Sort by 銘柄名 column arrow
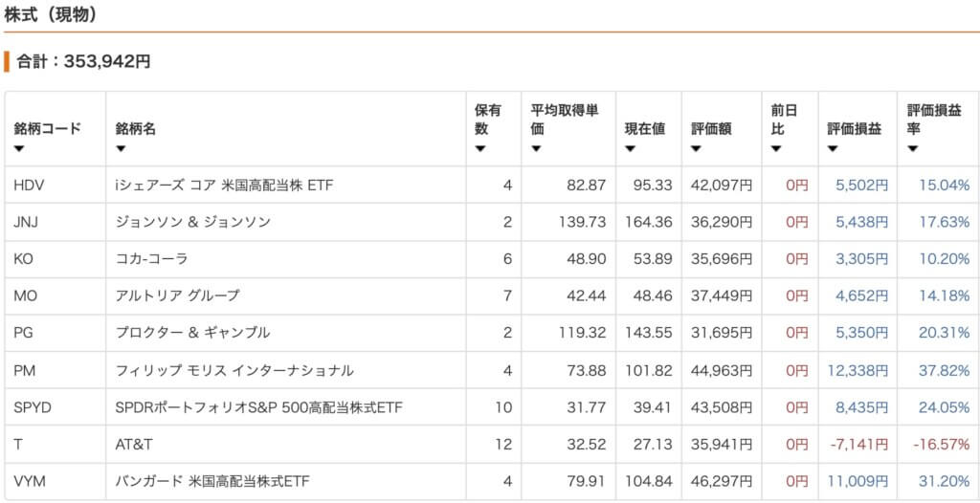The image size is (980, 503). click(x=121, y=149)
